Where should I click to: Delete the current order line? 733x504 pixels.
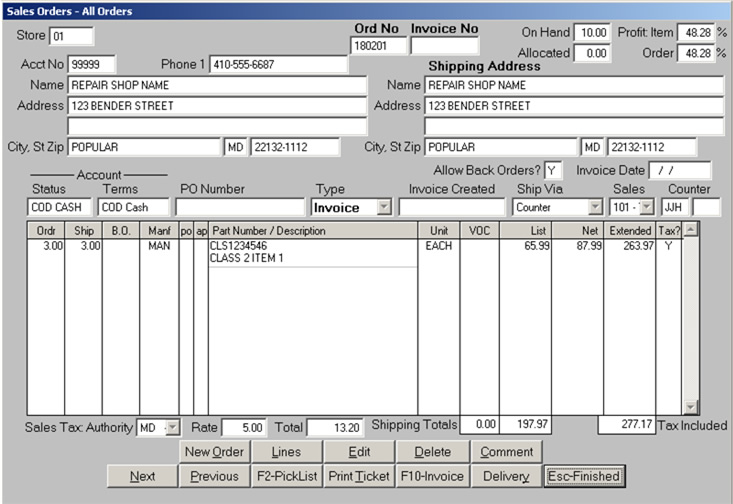tap(432, 452)
